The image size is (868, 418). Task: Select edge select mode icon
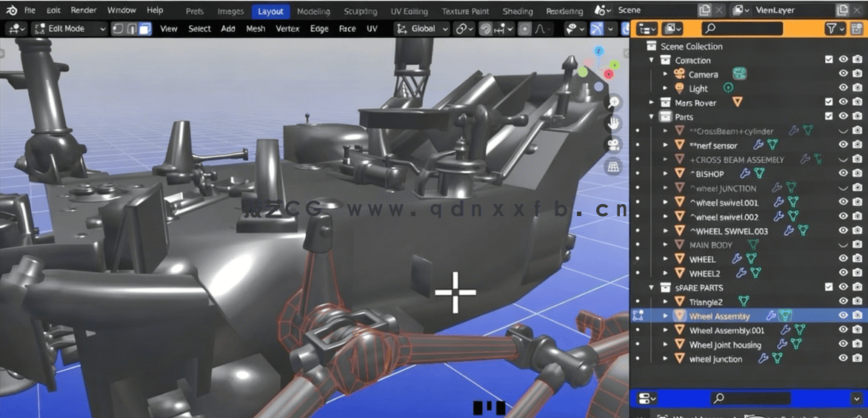[x=131, y=29]
